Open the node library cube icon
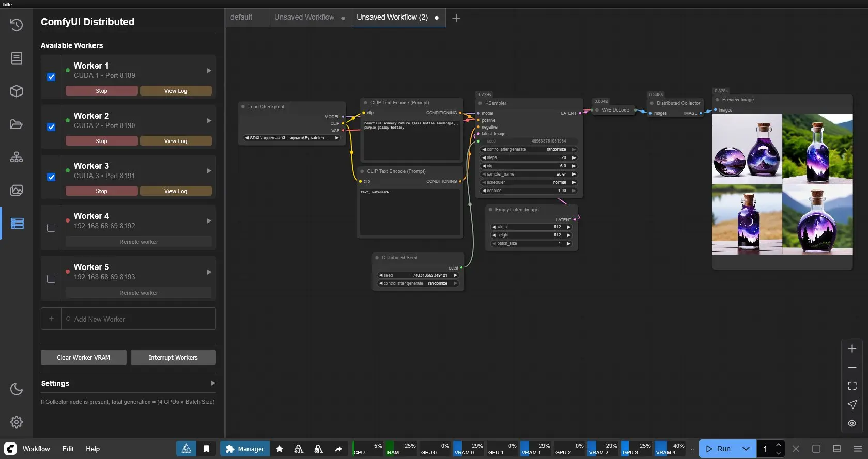The height and width of the screenshot is (459, 868). (17, 91)
